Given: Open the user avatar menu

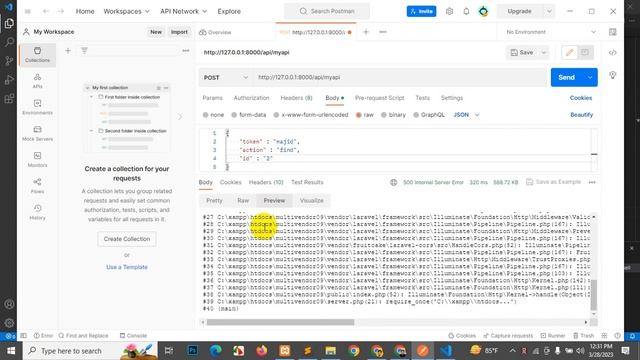Looking at the screenshot, I should (x=483, y=11).
